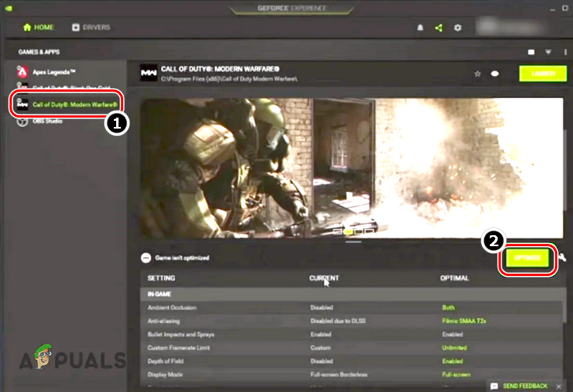The width and height of the screenshot is (573, 392).
Task: Click 'Game isn't optimized' status text
Action: [x=182, y=258]
